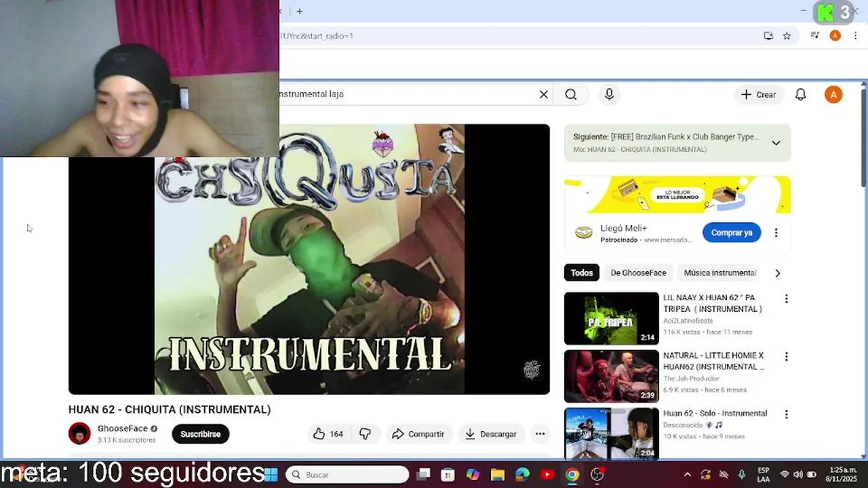The height and width of the screenshot is (488, 868).
Task: Click the install app icon in address bar
Action: pyautogui.click(x=768, y=36)
